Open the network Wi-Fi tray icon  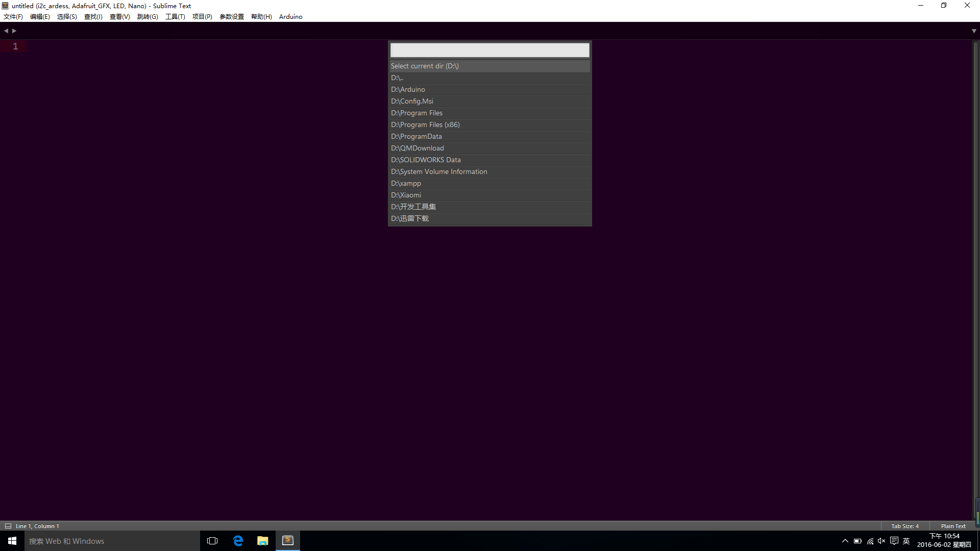point(870,541)
